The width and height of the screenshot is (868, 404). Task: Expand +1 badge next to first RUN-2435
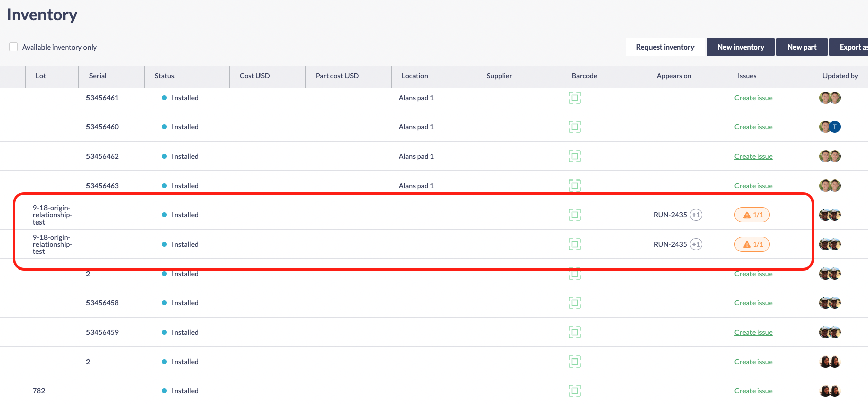coord(696,215)
